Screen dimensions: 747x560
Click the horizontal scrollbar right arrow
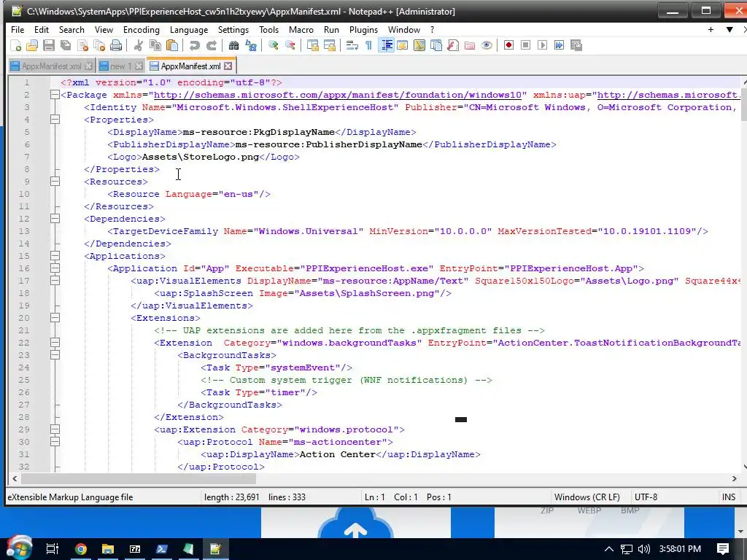tap(734, 478)
